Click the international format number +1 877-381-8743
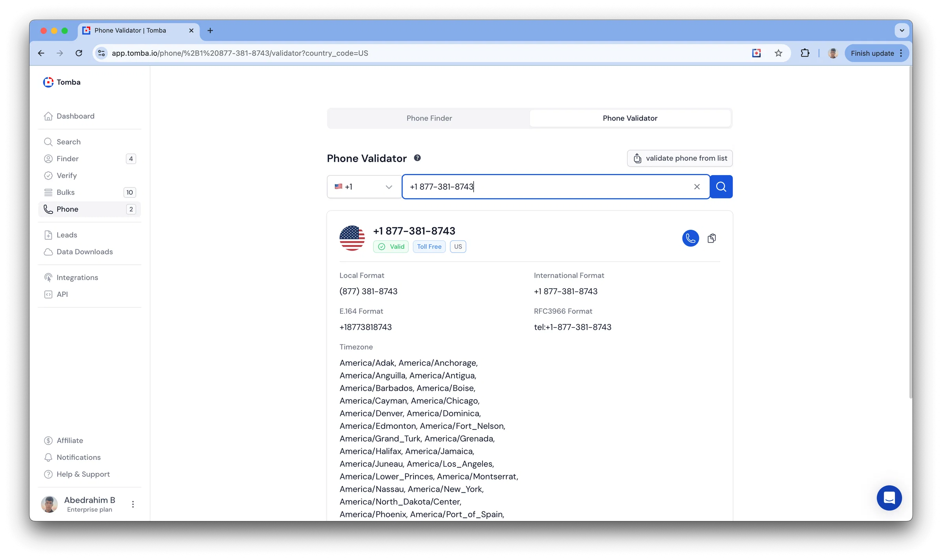Image resolution: width=942 pixels, height=560 pixels. coord(566,291)
